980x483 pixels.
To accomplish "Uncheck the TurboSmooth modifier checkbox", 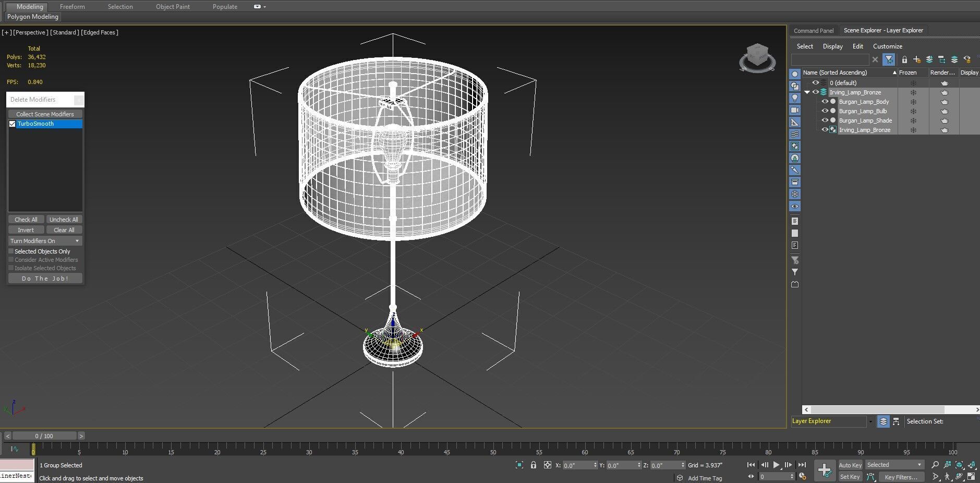I will [x=13, y=124].
